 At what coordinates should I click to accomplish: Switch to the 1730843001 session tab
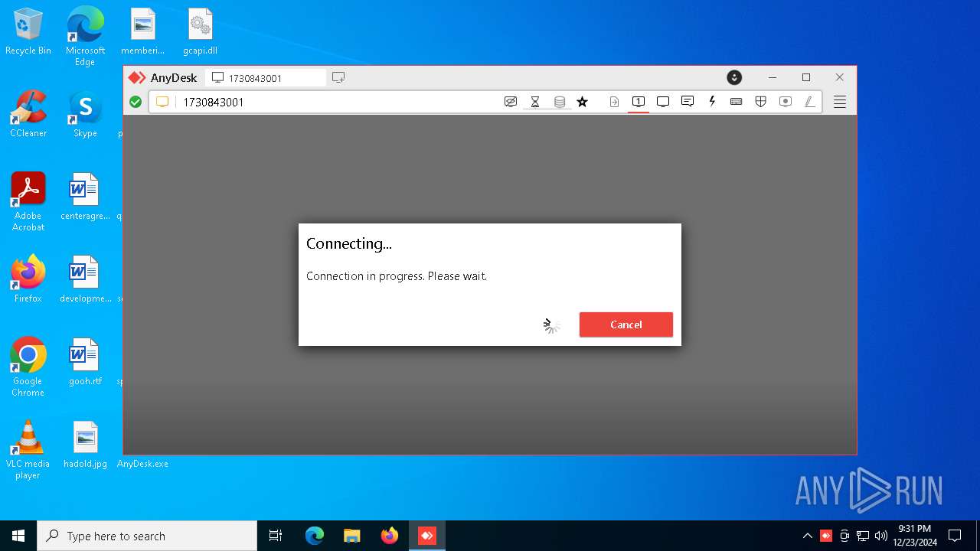(265, 78)
